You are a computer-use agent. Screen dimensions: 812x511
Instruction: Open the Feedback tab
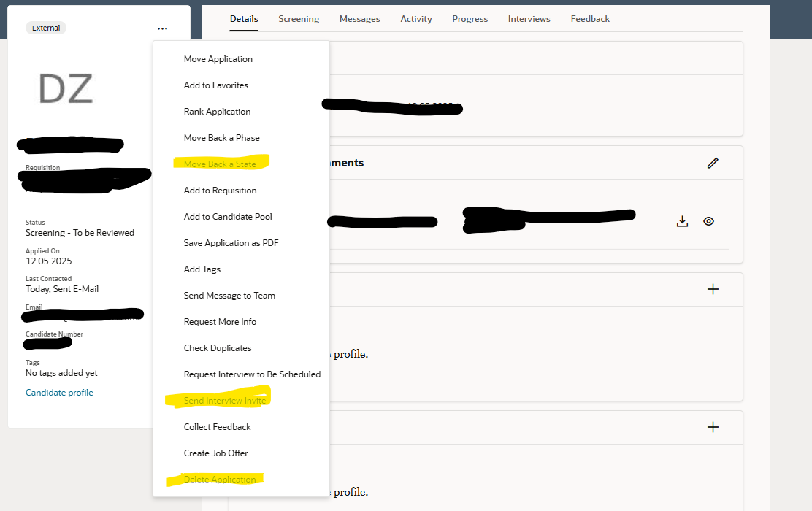[590, 19]
